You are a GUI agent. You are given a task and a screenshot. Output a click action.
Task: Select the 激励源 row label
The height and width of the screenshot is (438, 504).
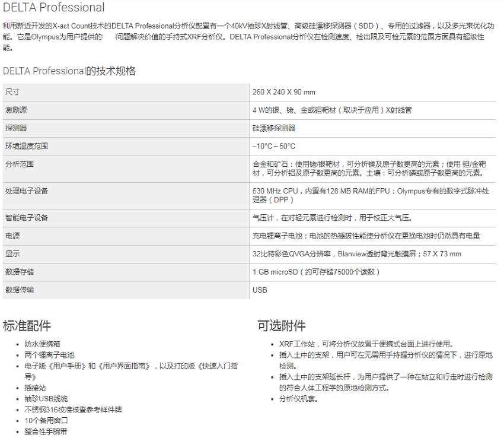point(16,110)
